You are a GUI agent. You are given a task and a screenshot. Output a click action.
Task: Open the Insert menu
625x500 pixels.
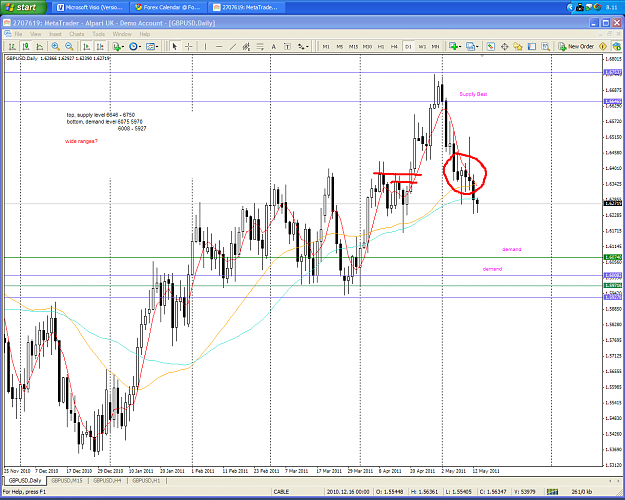[x=55, y=34]
